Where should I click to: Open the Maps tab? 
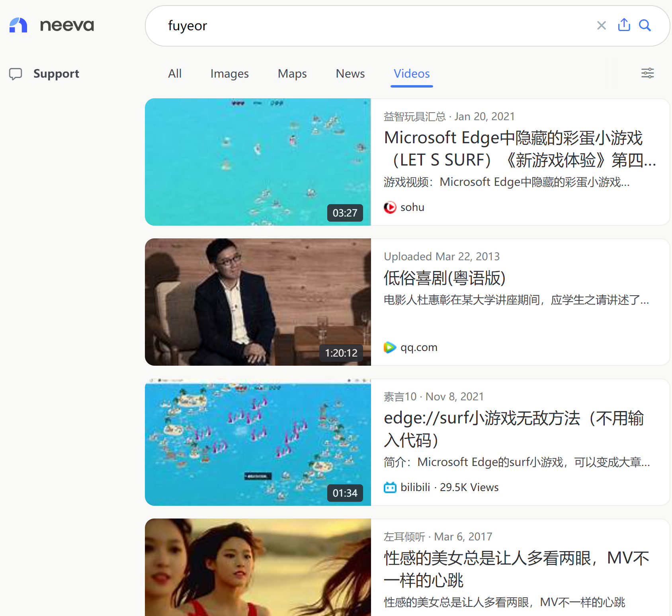click(292, 74)
